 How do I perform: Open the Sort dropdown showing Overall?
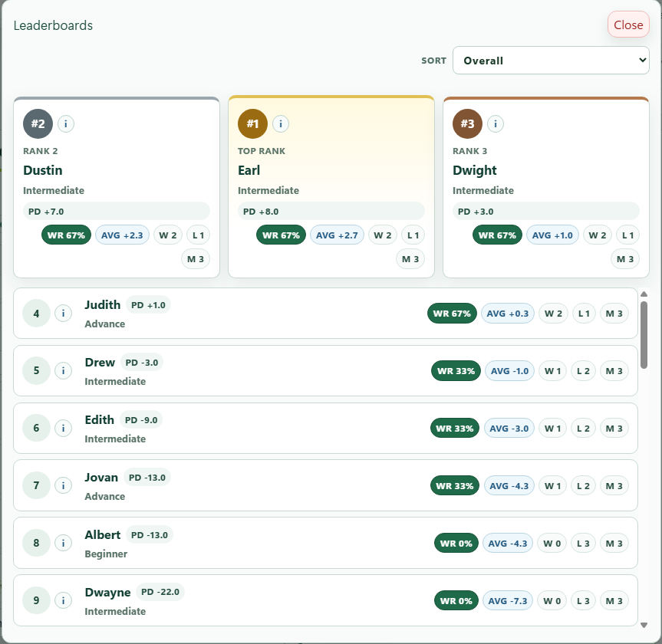tap(551, 61)
